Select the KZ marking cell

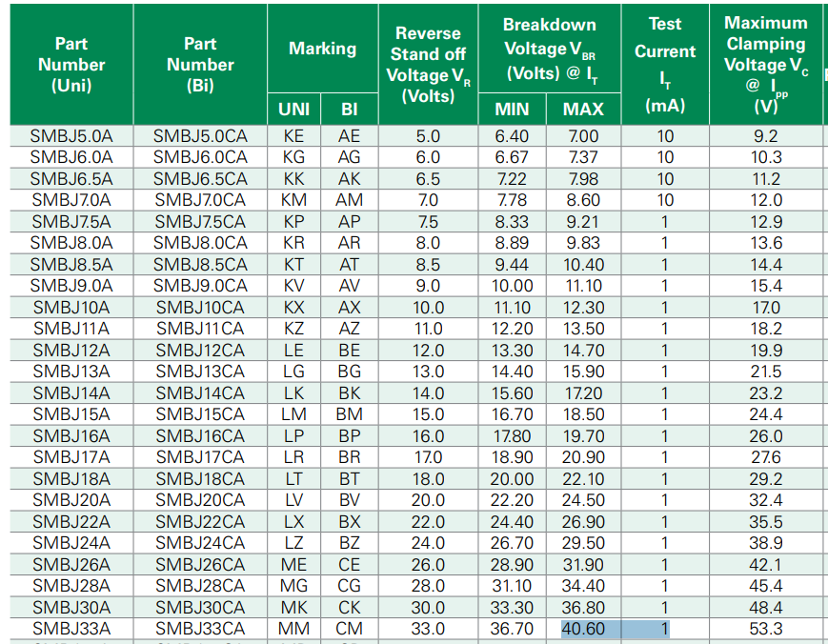click(293, 329)
